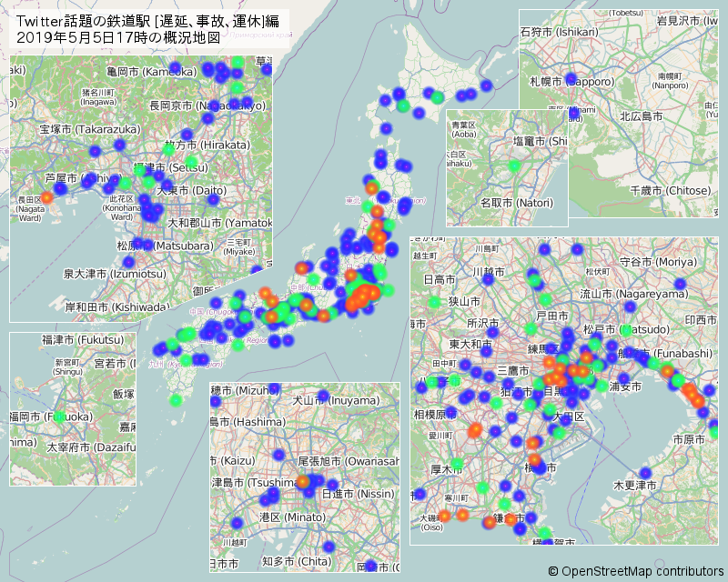Click the '愛川町' label
728x582 pixels.
(x=440, y=436)
